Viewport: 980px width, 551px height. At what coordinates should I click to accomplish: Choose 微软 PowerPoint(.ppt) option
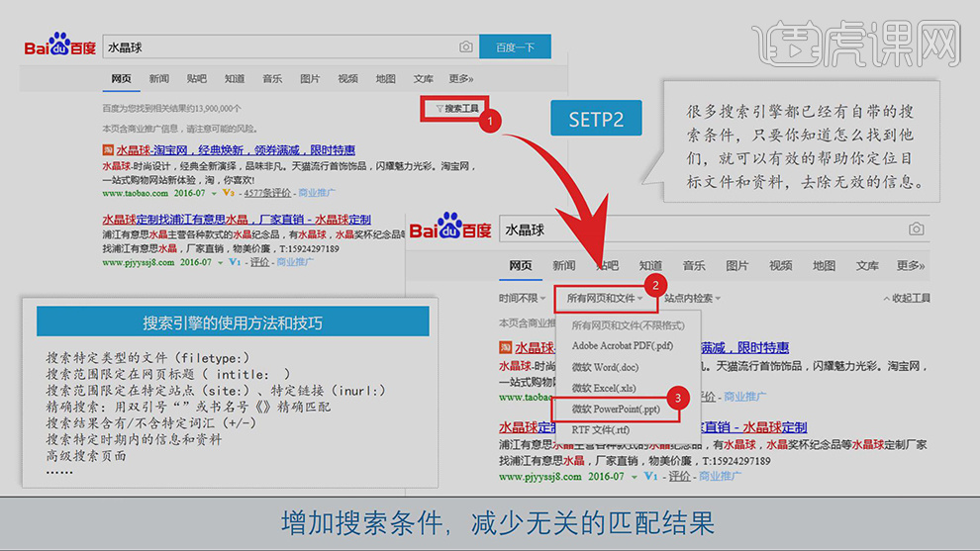click(616, 410)
